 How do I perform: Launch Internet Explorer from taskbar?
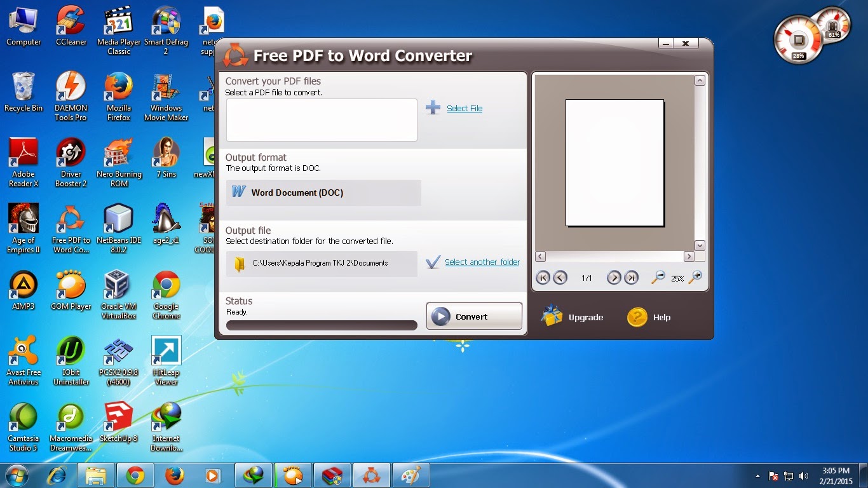[x=57, y=475]
